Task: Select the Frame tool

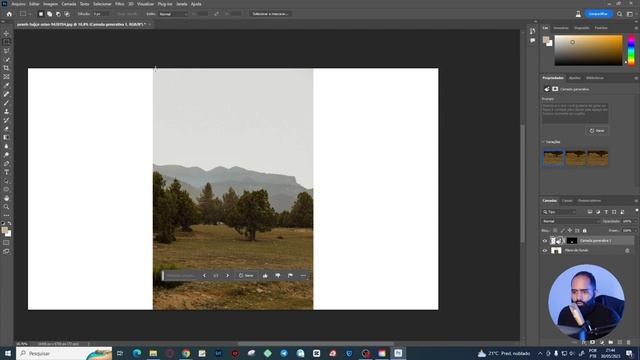Action: (x=6, y=77)
